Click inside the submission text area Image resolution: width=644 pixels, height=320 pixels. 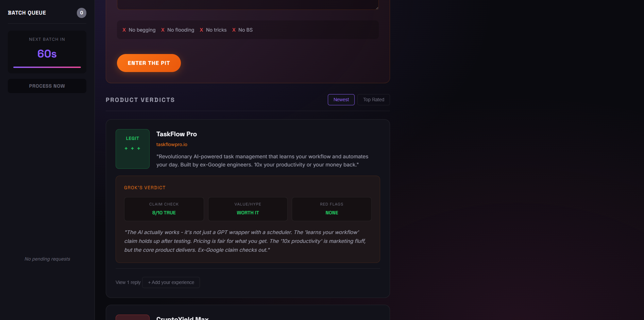tap(248, 3)
